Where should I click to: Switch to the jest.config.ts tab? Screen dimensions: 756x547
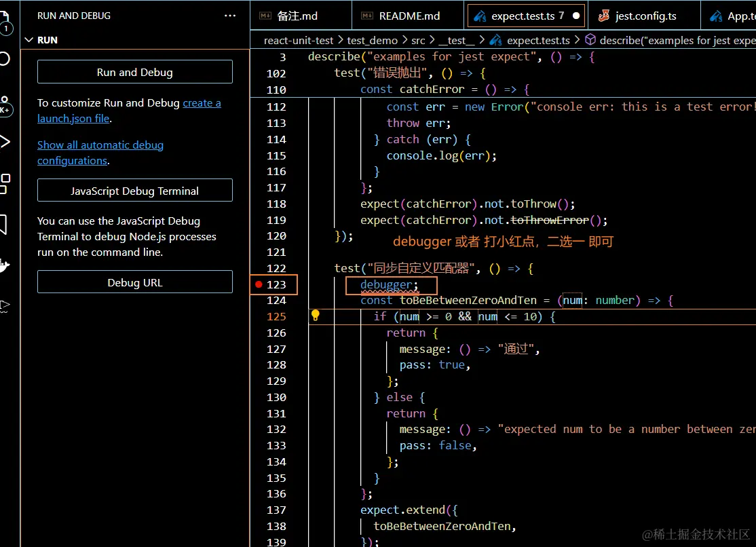tap(645, 16)
